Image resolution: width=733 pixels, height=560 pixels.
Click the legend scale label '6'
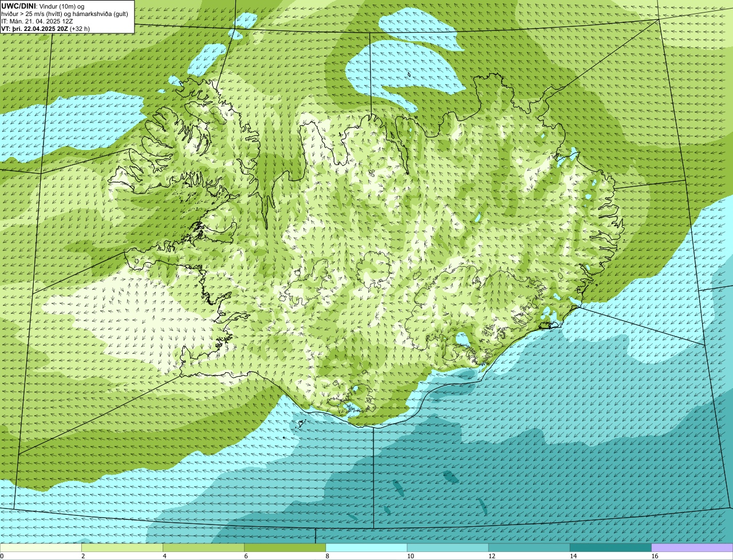click(x=246, y=556)
